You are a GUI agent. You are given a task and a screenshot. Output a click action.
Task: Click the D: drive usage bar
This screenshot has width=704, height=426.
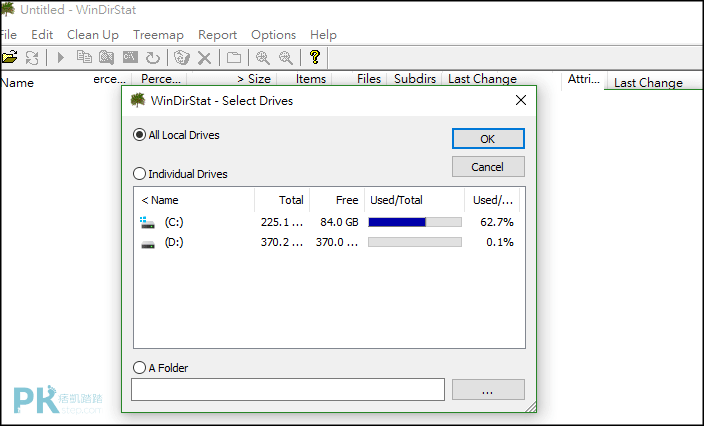click(415, 242)
